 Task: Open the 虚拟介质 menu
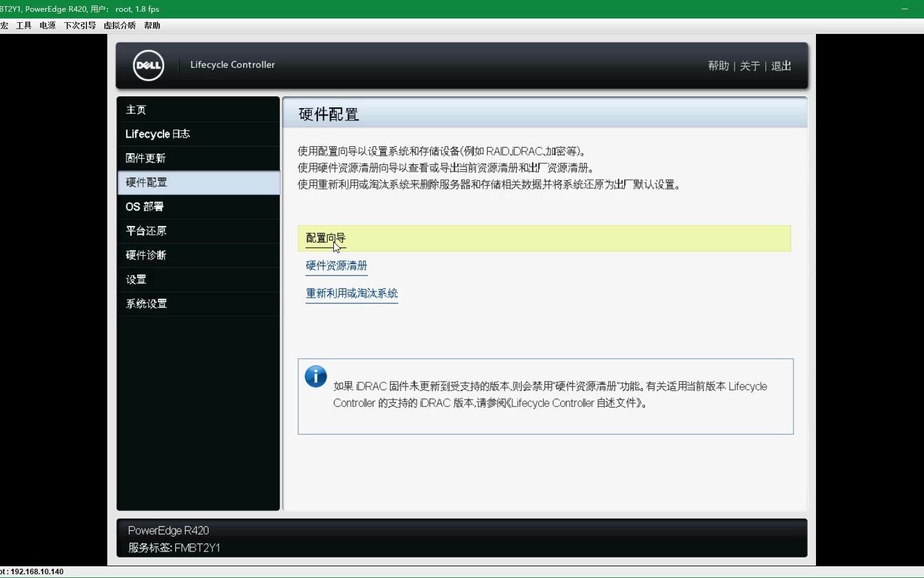[119, 25]
